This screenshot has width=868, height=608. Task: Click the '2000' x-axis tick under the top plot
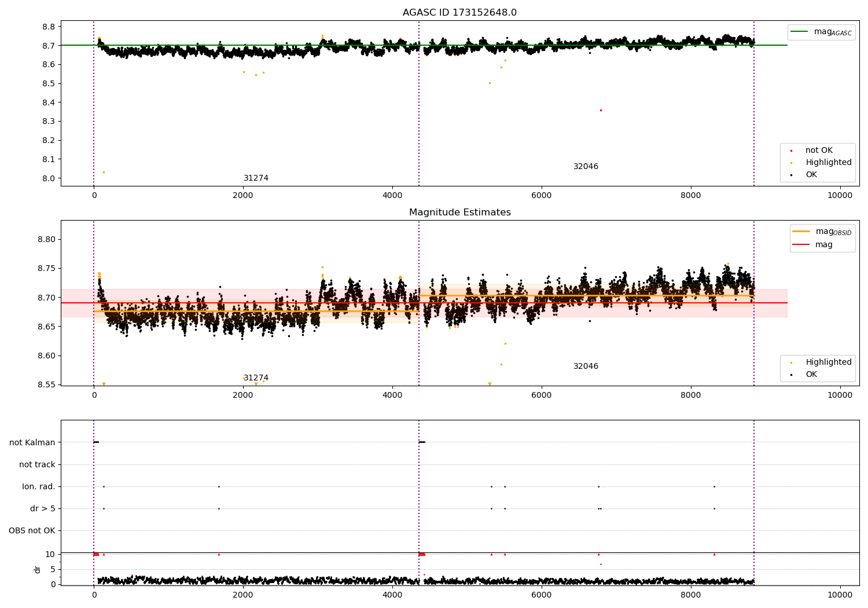click(243, 196)
